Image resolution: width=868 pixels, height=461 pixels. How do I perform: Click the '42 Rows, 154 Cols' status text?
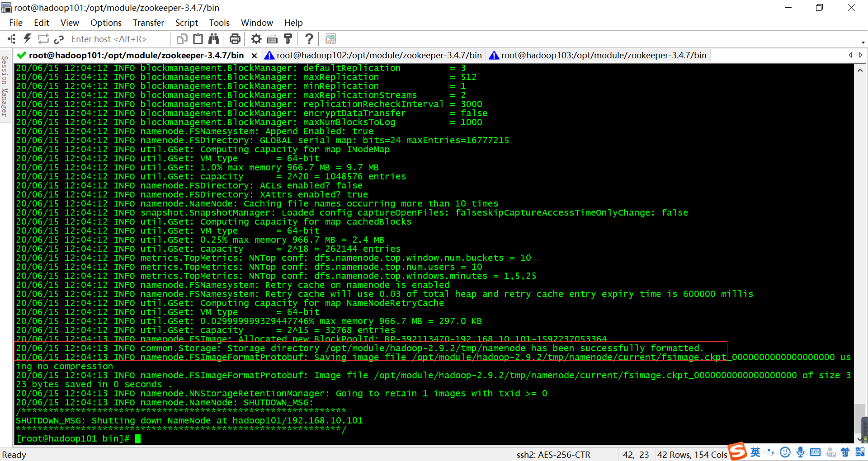coord(692,455)
